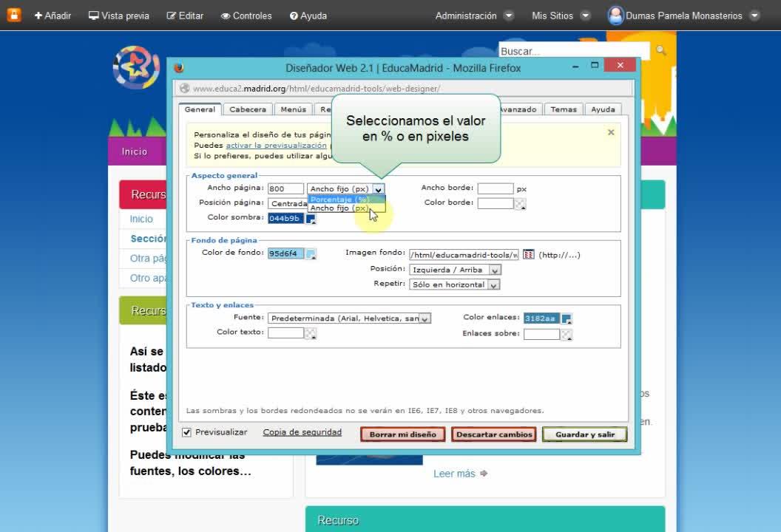Click the Color enlaces hex field
This screenshot has height=532, width=781.
pos(541,318)
